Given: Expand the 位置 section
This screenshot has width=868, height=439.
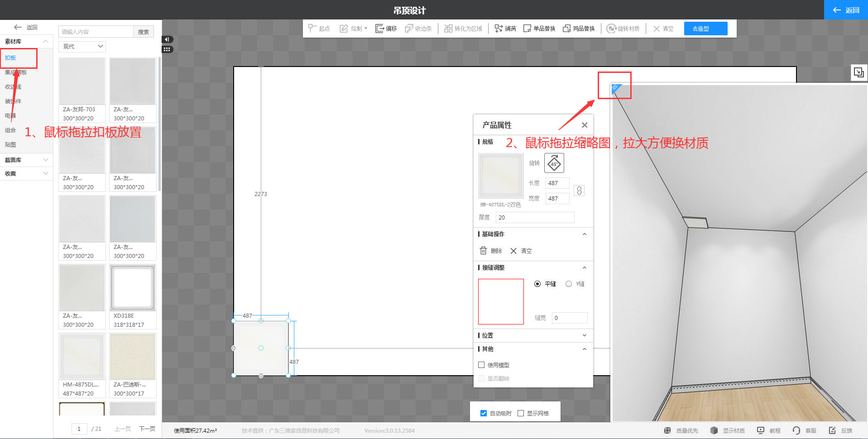Looking at the screenshot, I should coord(585,336).
